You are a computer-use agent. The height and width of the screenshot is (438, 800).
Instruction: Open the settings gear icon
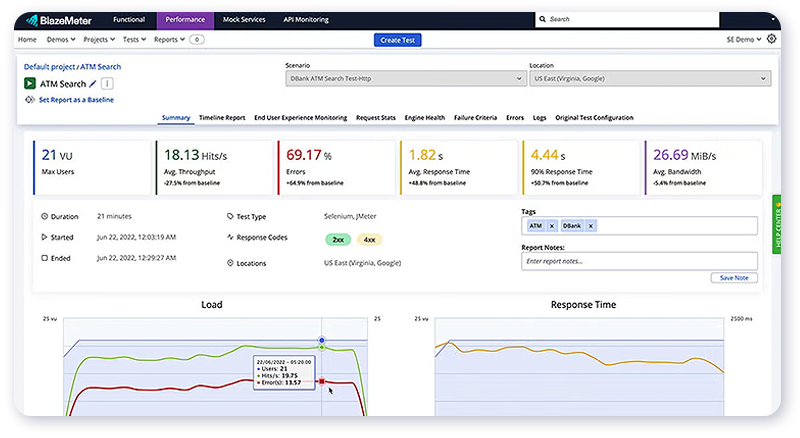click(x=771, y=39)
